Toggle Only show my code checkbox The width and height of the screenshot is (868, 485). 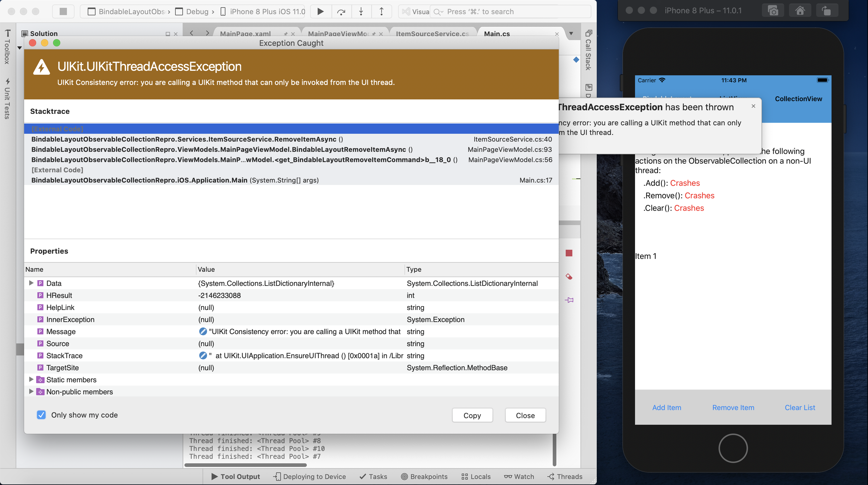[x=41, y=415]
